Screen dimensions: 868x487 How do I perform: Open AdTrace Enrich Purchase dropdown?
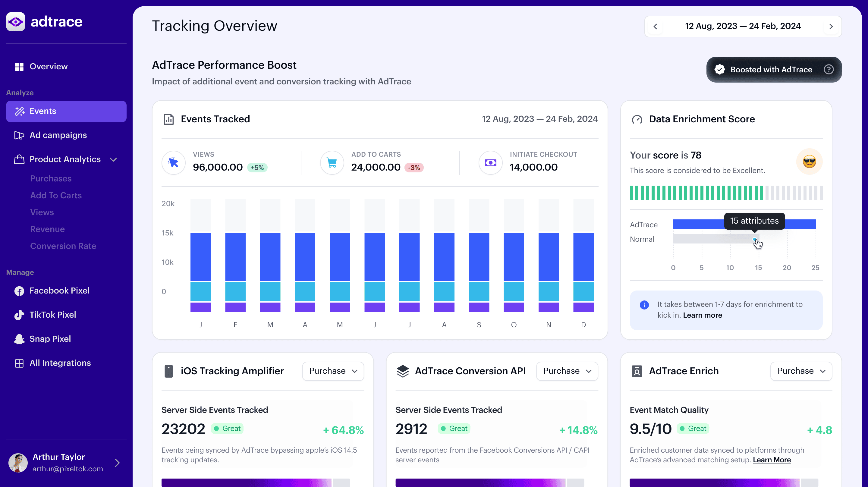(x=801, y=371)
